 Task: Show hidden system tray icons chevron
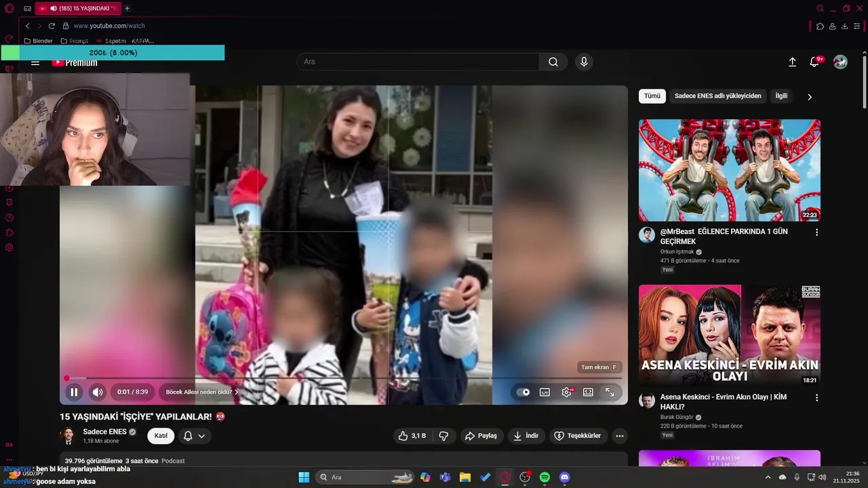(x=768, y=477)
